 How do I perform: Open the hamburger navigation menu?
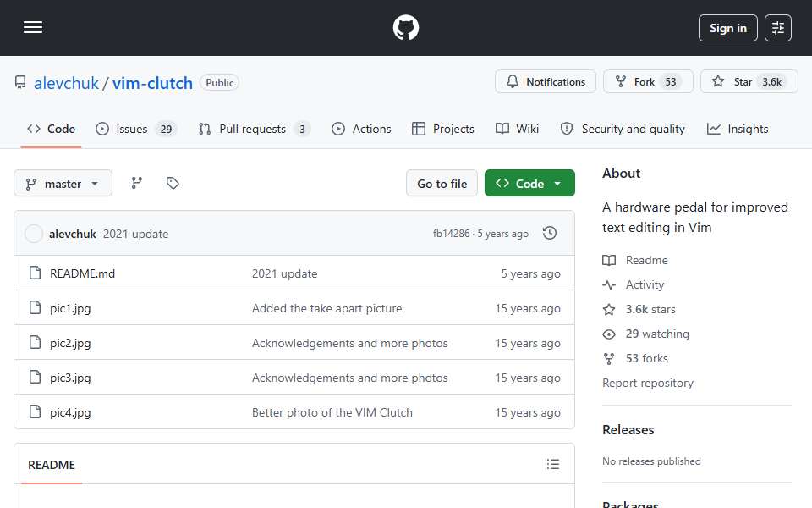pyautogui.click(x=33, y=27)
